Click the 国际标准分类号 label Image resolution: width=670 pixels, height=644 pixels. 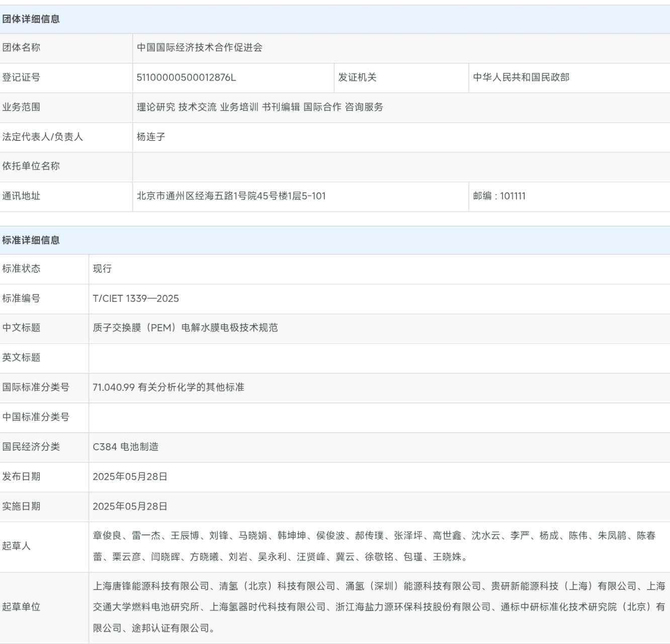(x=36, y=387)
